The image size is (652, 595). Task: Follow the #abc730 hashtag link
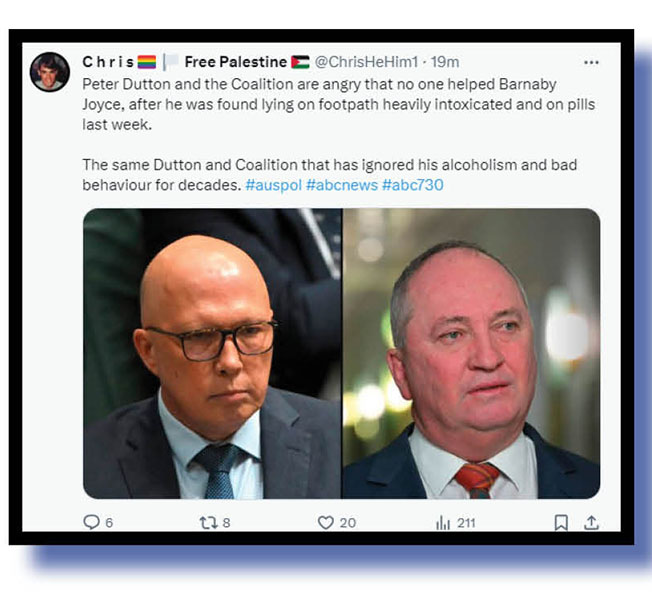pyautogui.click(x=412, y=185)
